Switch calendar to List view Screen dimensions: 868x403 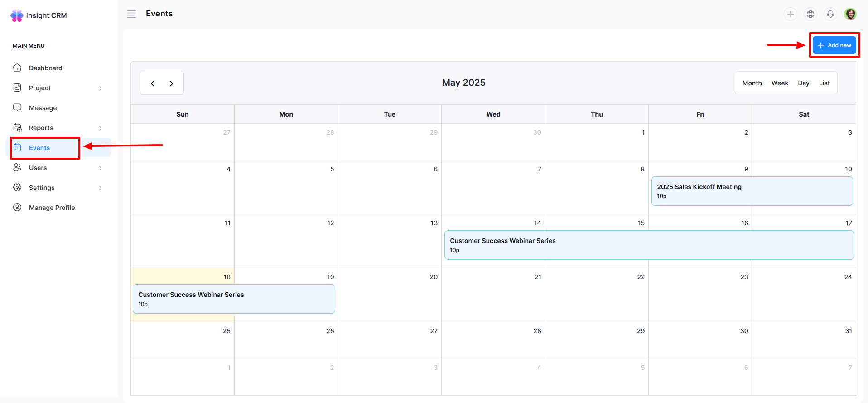(824, 83)
